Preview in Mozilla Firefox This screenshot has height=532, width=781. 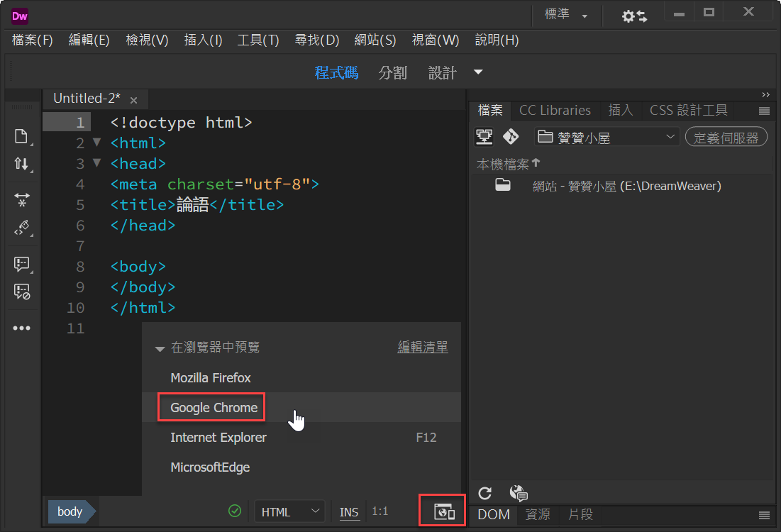click(x=301, y=377)
